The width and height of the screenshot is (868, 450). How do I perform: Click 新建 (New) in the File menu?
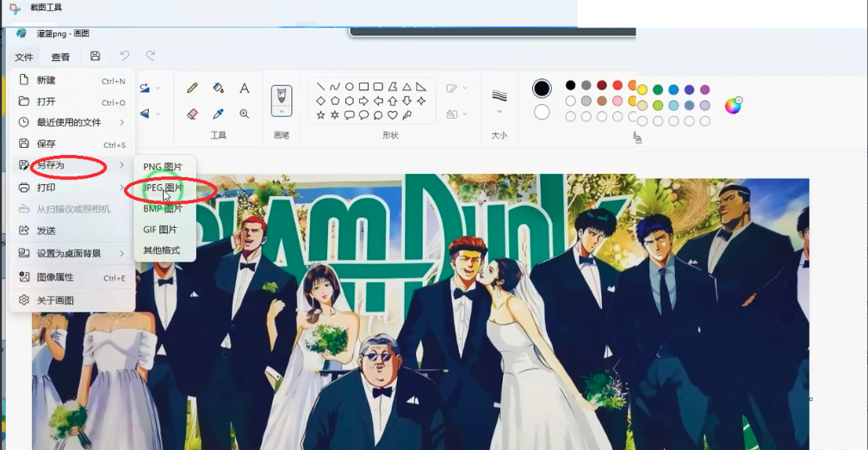coord(72,80)
